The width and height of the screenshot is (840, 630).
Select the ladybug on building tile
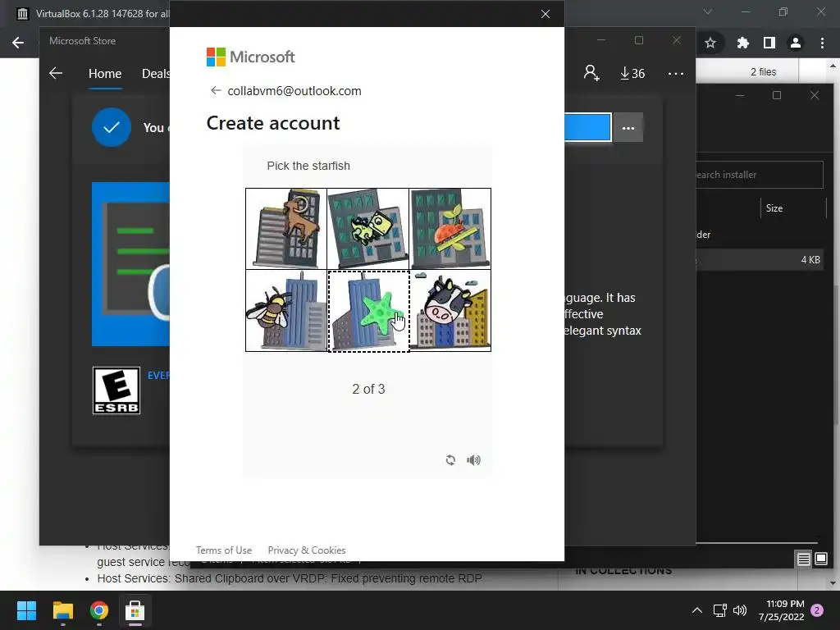pos(450,229)
